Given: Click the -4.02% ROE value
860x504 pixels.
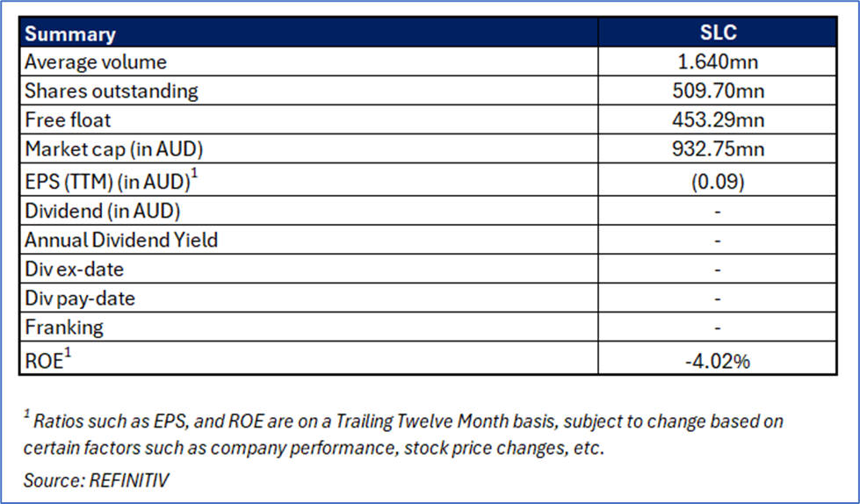Looking at the screenshot, I should (x=718, y=360).
